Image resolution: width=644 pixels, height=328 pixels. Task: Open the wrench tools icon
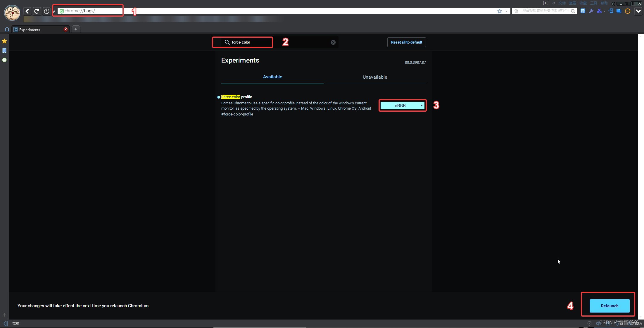(x=591, y=11)
